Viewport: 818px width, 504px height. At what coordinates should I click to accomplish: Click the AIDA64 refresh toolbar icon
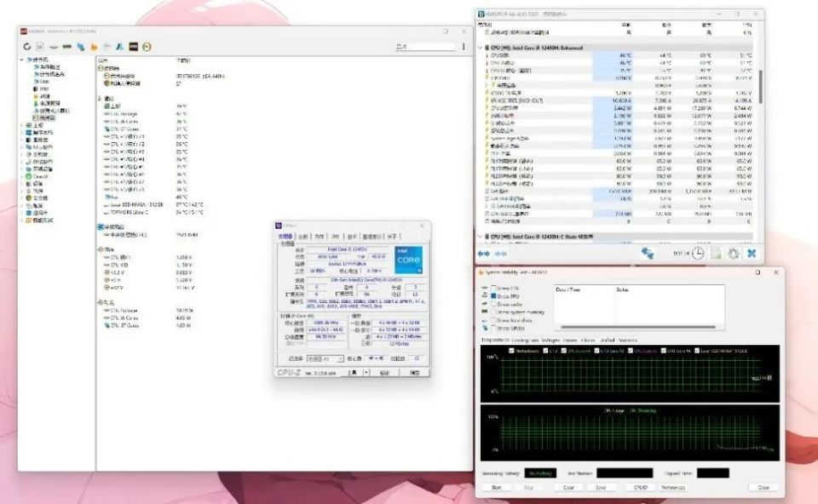[x=27, y=46]
